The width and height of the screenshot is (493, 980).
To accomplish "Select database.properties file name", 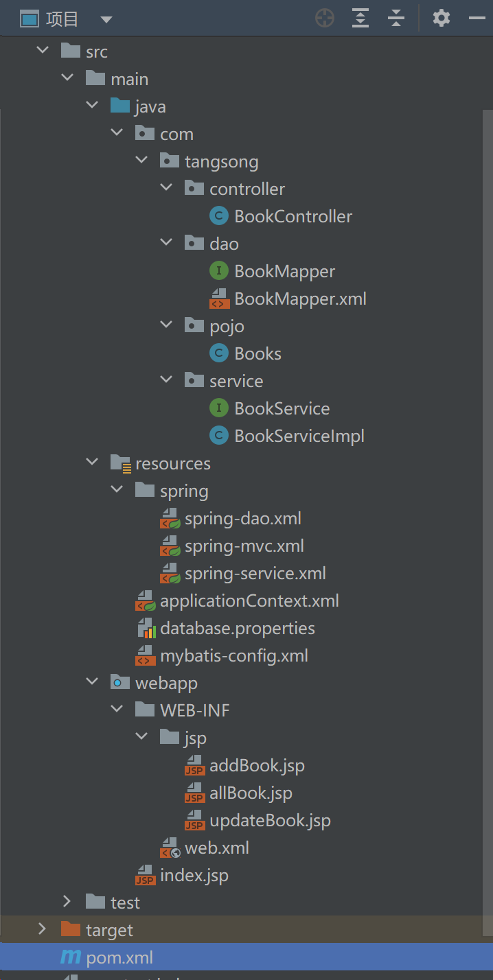I will (238, 628).
